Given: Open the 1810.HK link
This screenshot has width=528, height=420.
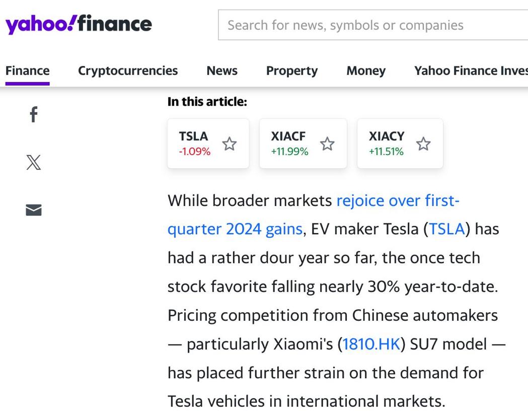Looking at the screenshot, I should pyautogui.click(x=371, y=344).
